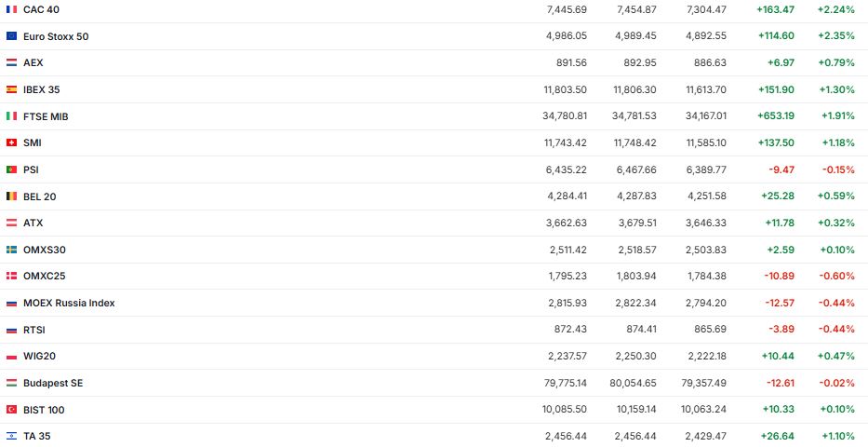Click the Israeli flag icon for TA 35
This screenshot has width=868, height=447.
coord(11,436)
